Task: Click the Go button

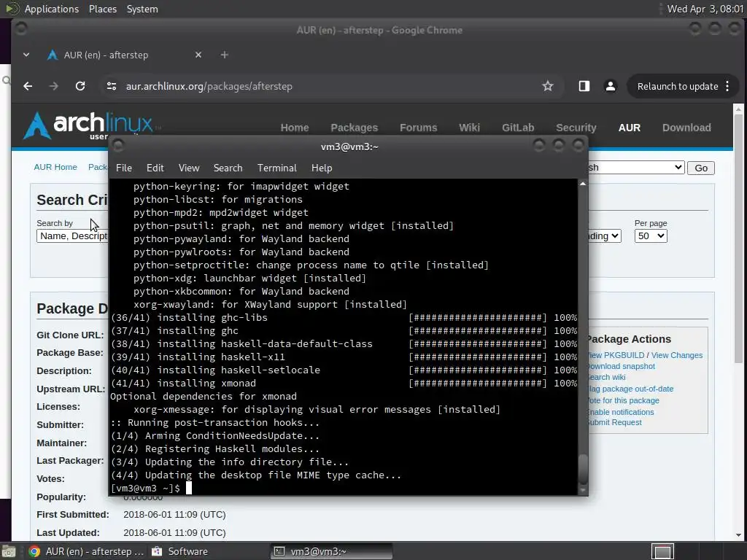Action: [701, 168]
